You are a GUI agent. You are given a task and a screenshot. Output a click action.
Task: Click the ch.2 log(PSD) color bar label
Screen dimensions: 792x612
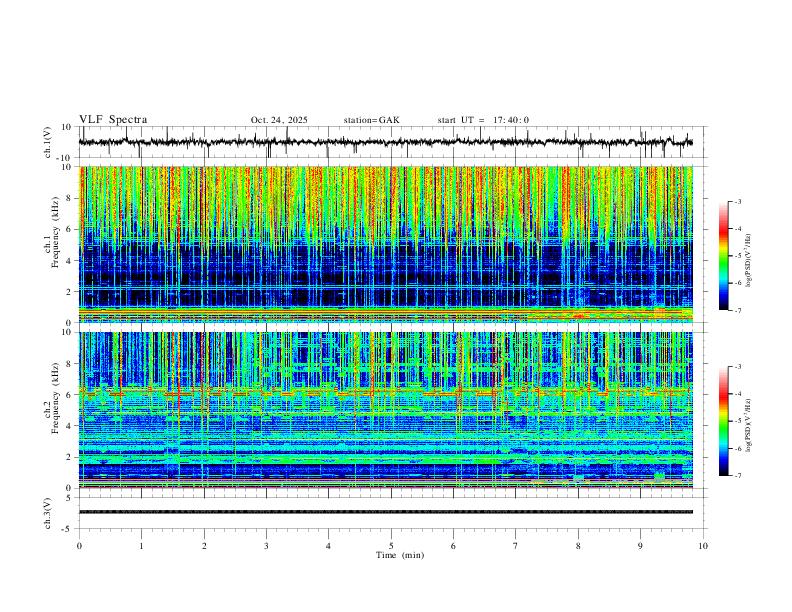tap(749, 425)
